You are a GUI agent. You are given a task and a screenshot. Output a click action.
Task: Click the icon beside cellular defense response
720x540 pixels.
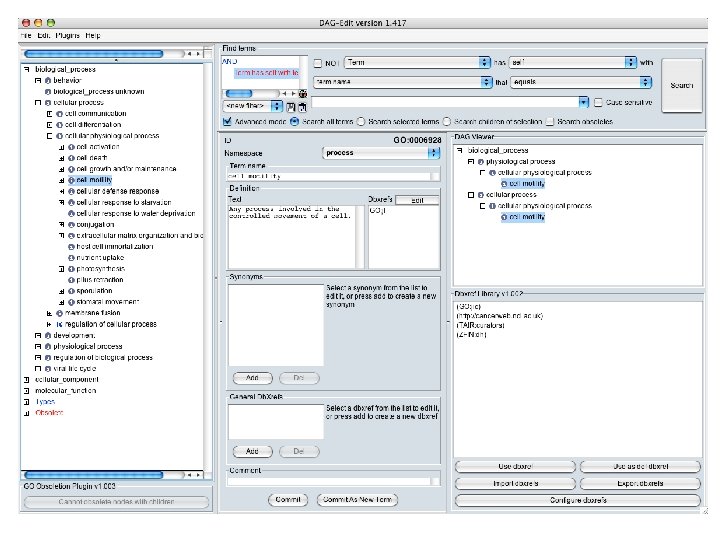point(71,191)
